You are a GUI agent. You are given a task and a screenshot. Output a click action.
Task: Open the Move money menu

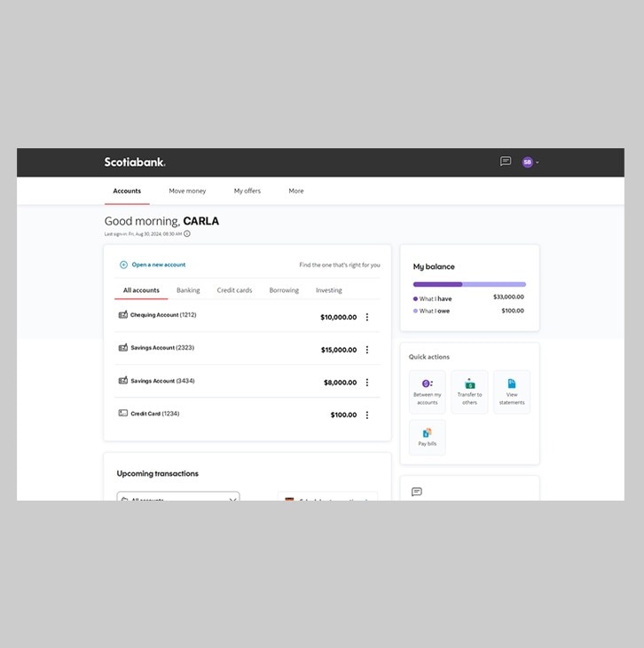click(187, 191)
